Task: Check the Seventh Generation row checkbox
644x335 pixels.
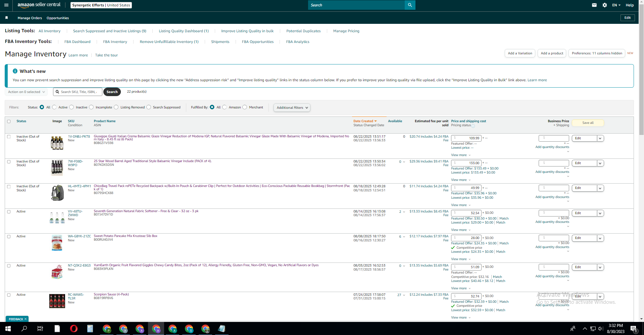Action: 9,211
